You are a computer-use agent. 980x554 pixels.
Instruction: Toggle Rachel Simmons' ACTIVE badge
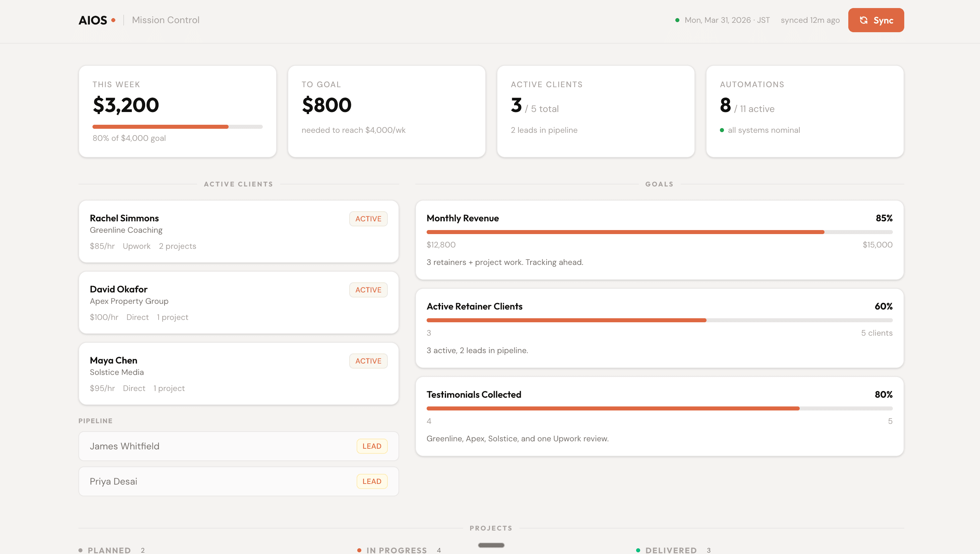[x=368, y=219]
